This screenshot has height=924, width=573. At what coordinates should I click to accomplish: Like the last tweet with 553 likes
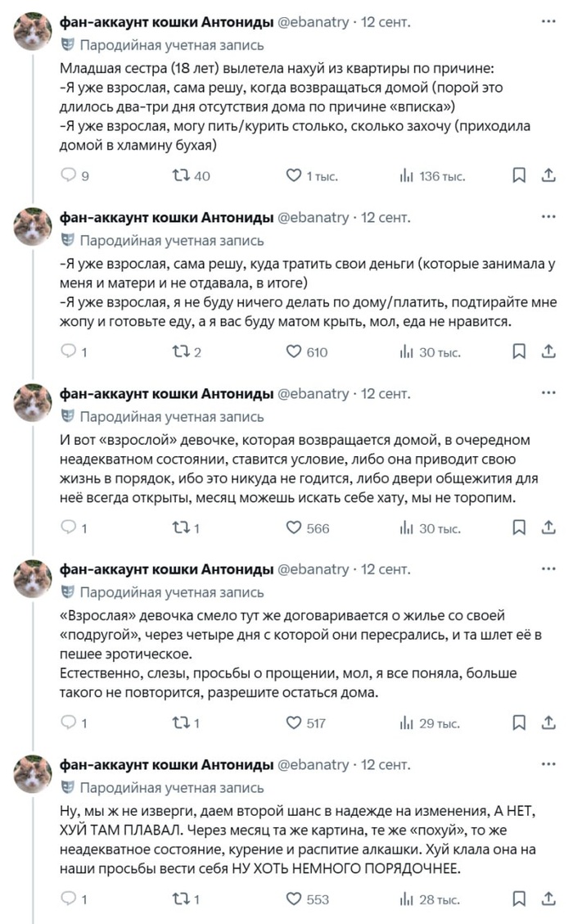(x=294, y=899)
